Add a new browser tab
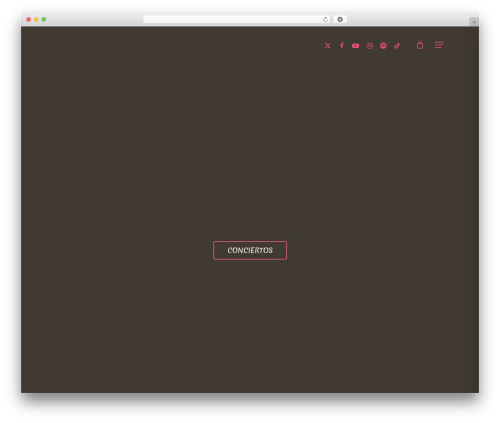The image size is (500, 423). point(474,22)
